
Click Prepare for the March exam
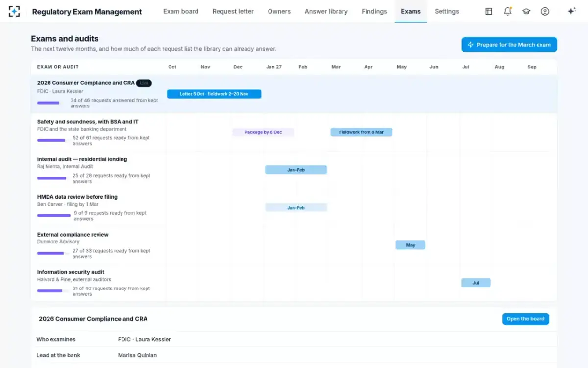pos(509,45)
